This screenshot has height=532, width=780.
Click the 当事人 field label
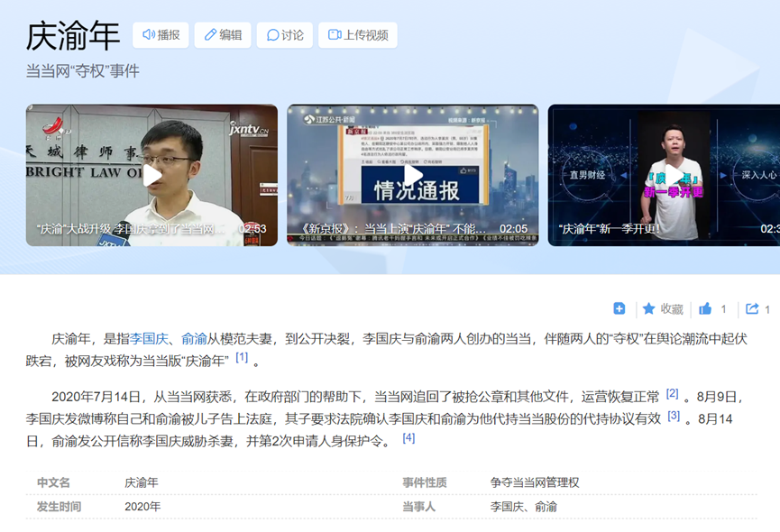[418, 507]
